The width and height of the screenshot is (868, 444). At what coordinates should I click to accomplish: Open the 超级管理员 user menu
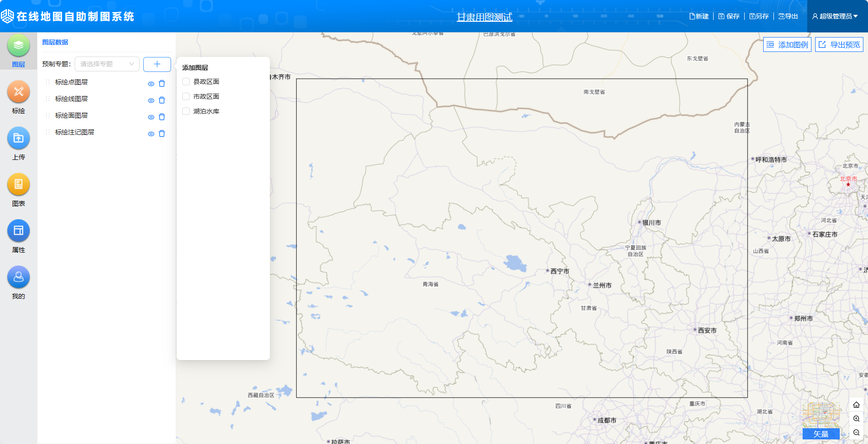[x=835, y=16]
